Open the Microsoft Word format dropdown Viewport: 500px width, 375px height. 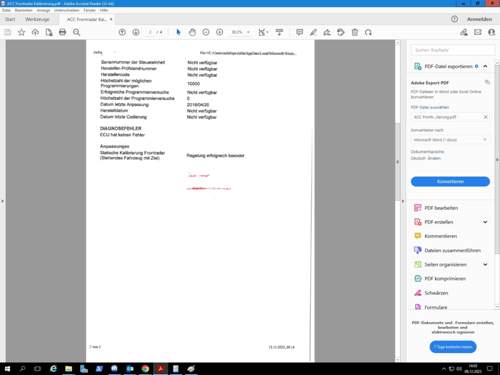click(x=450, y=140)
